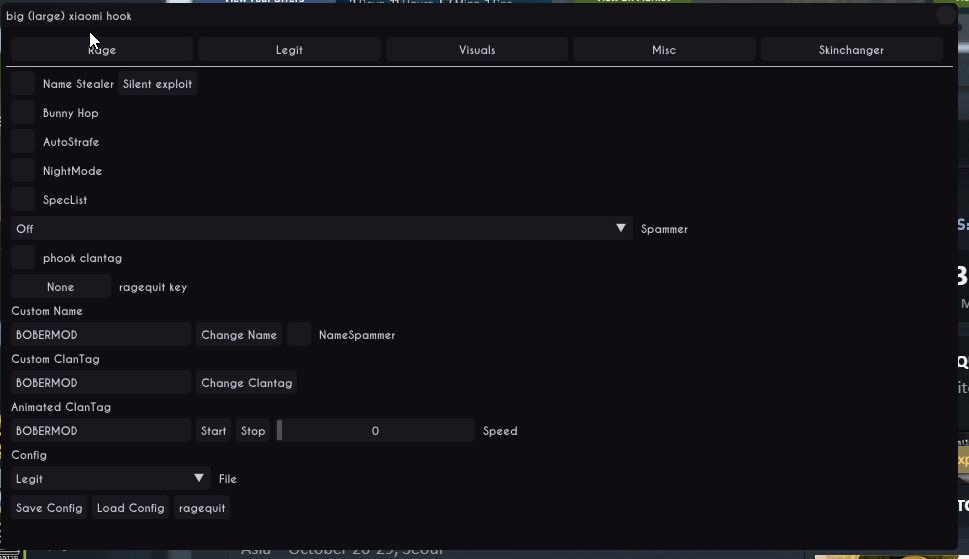Click the 'Config' label
The height and width of the screenshot is (559, 969).
coord(29,455)
